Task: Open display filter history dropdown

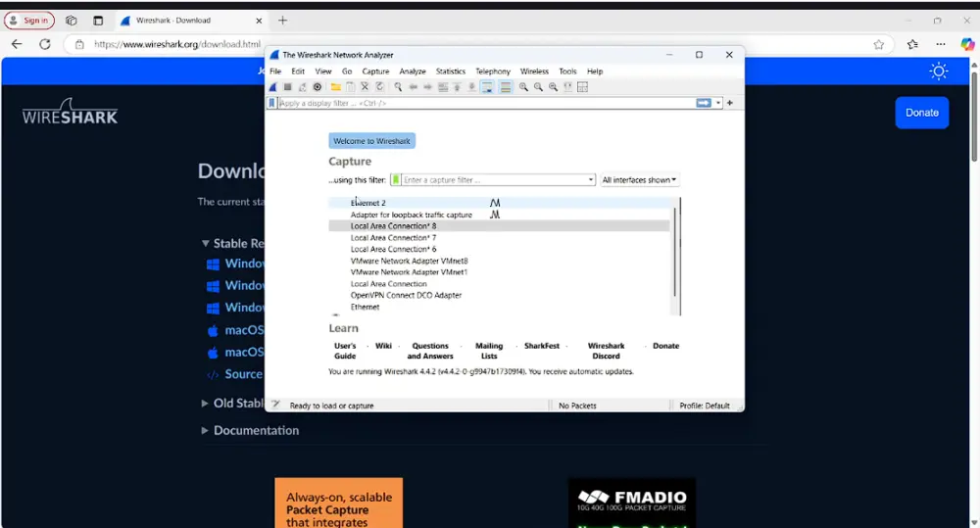Action: click(x=718, y=103)
